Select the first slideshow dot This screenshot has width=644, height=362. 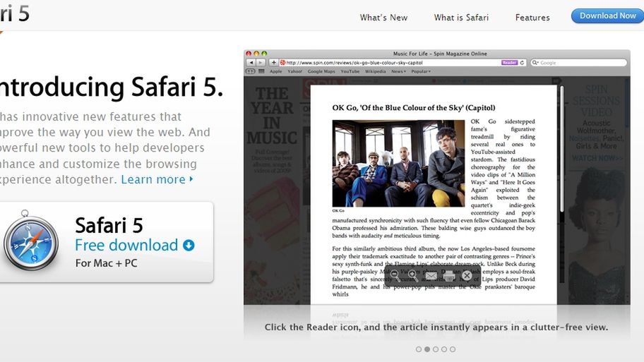pyautogui.click(x=419, y=349)
